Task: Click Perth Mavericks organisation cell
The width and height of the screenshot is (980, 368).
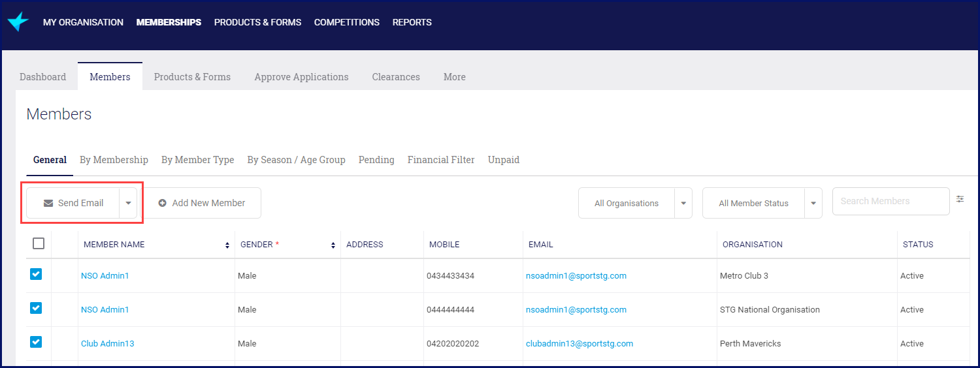Action: tap(751, 344)
